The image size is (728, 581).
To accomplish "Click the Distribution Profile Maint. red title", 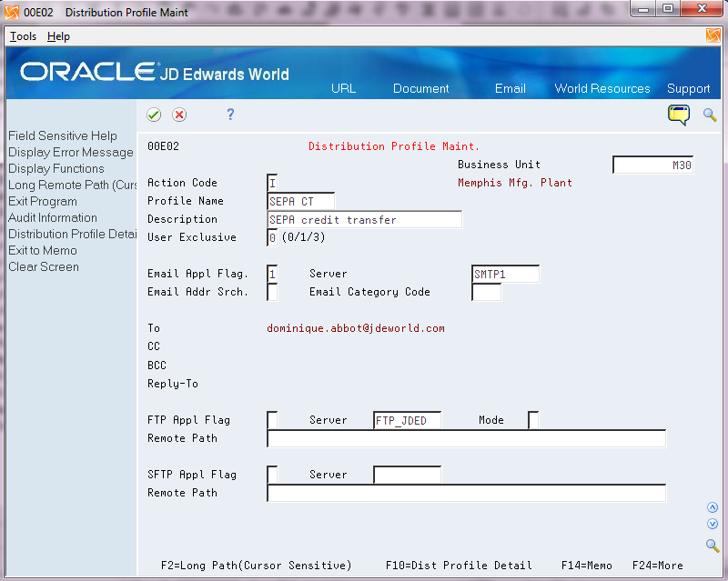I will coord(394,146).
